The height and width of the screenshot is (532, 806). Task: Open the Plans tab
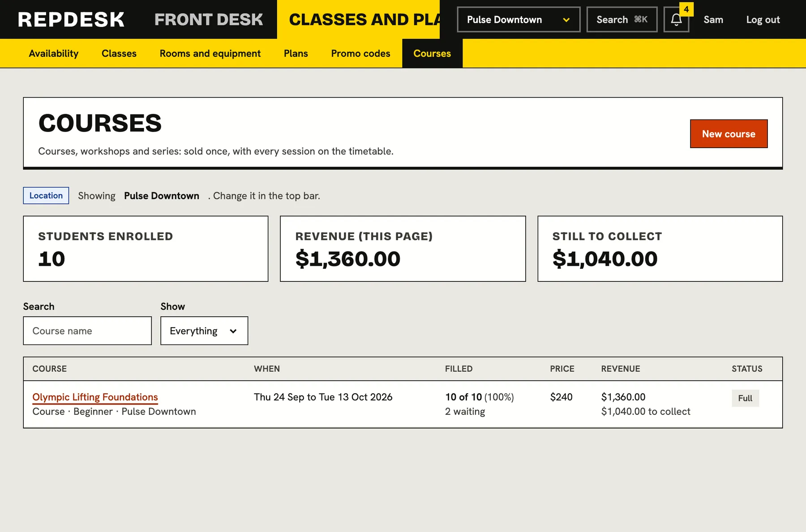pos(296,53)
